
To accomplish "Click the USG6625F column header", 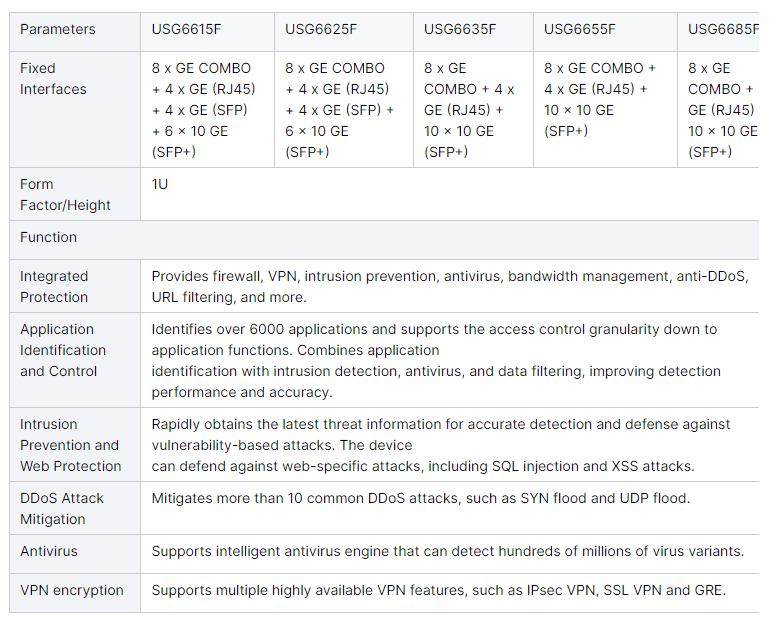I will coord(344,32).
